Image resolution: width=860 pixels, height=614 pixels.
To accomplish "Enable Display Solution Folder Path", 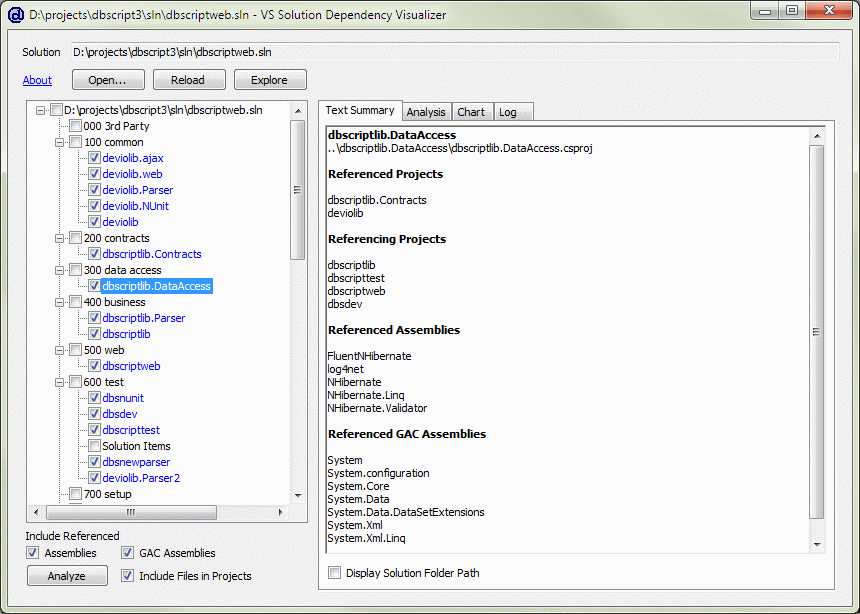I will tap(334, 573).
